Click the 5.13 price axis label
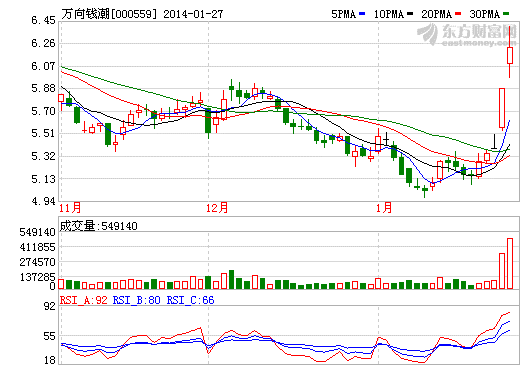 click(43, 179)
